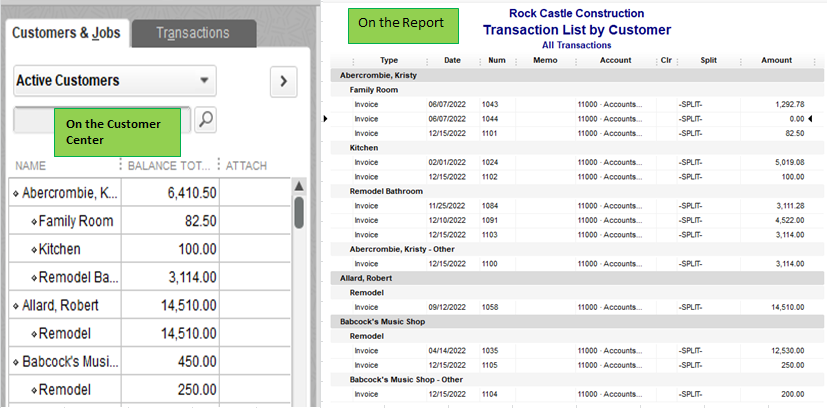
Task: Click the ATTACH column header
Action: point(246,166)
